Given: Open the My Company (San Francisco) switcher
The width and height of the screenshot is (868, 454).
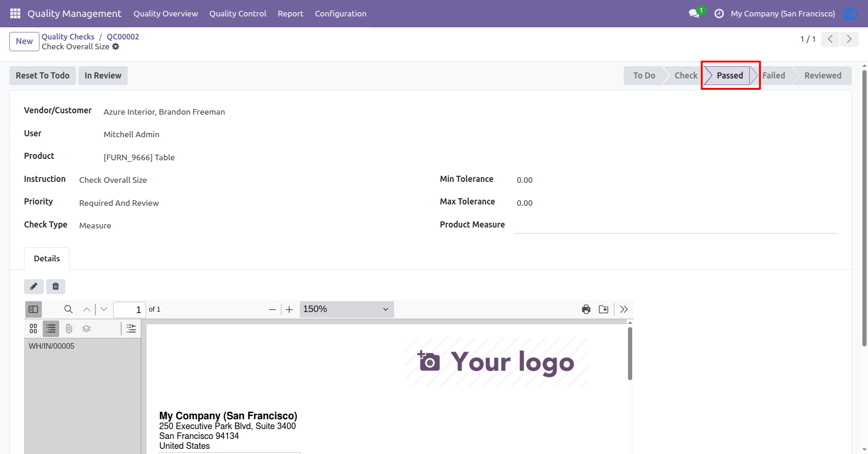Looking at the screenshot, I should point(783,14).
